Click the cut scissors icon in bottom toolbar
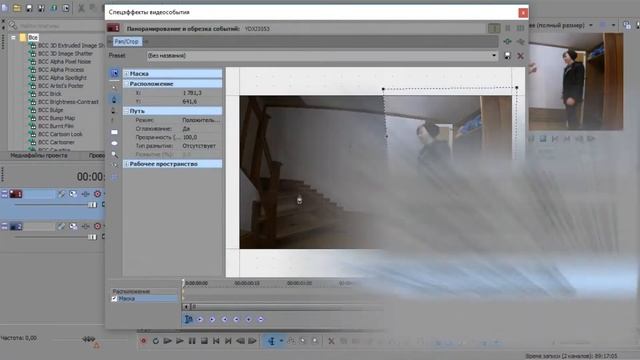 point(331,341)
